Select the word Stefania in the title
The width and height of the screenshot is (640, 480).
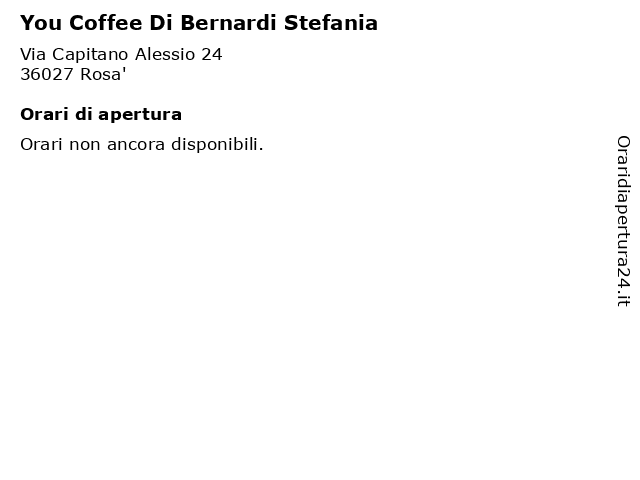coord(331,23)
